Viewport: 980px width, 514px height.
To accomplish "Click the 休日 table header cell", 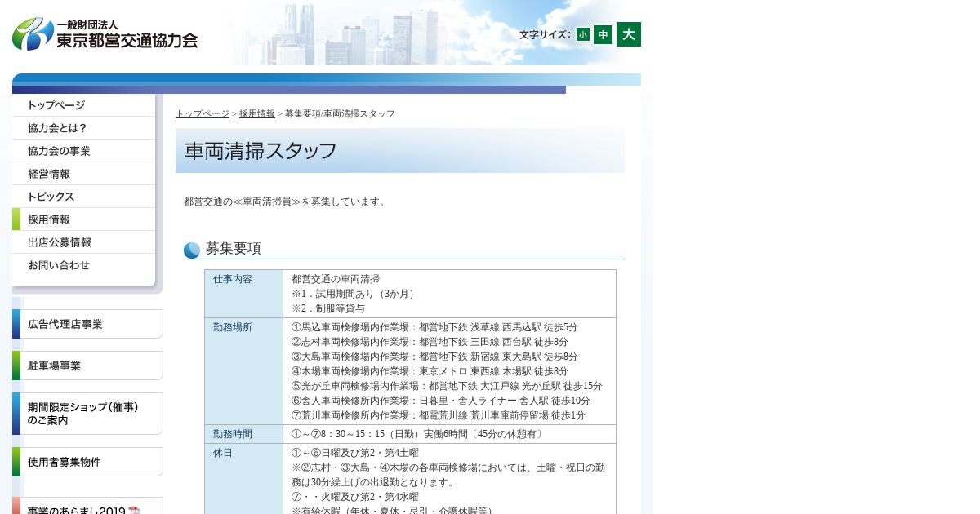I will click(243, 479).
